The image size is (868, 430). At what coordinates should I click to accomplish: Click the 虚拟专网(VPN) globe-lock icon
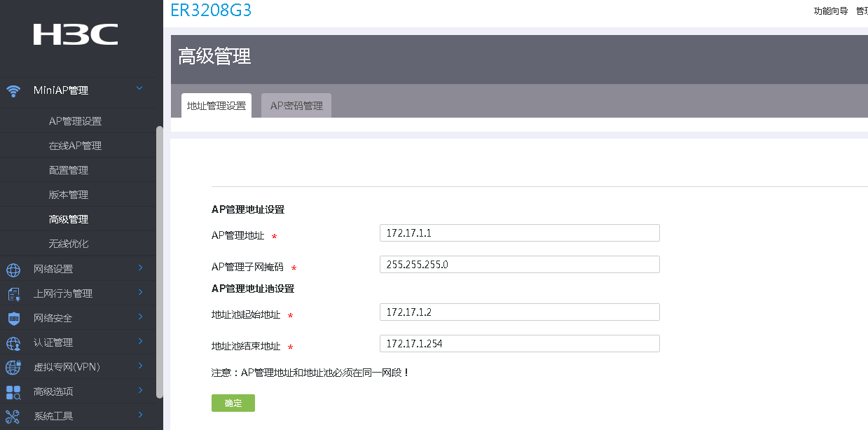[x=13, y=367]
